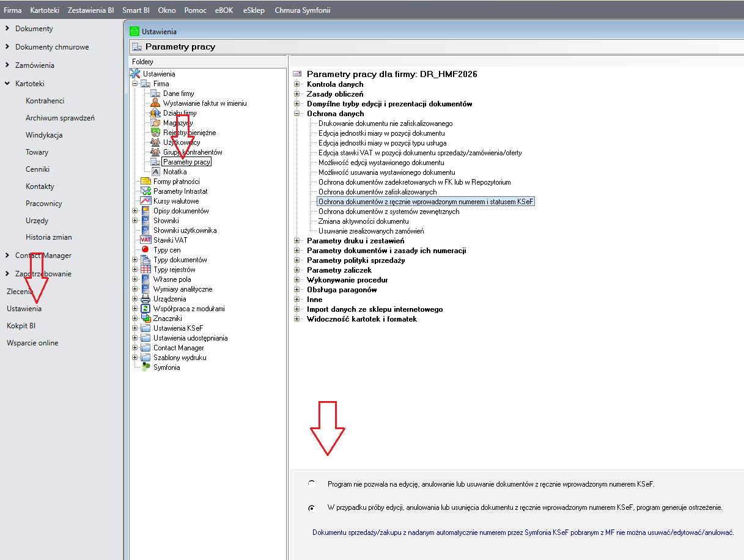Image resolution: width=744 pixels, height=560 pixels.
Task: Click the Formy płatności folder icon
Action: click(x=145, y=182)
